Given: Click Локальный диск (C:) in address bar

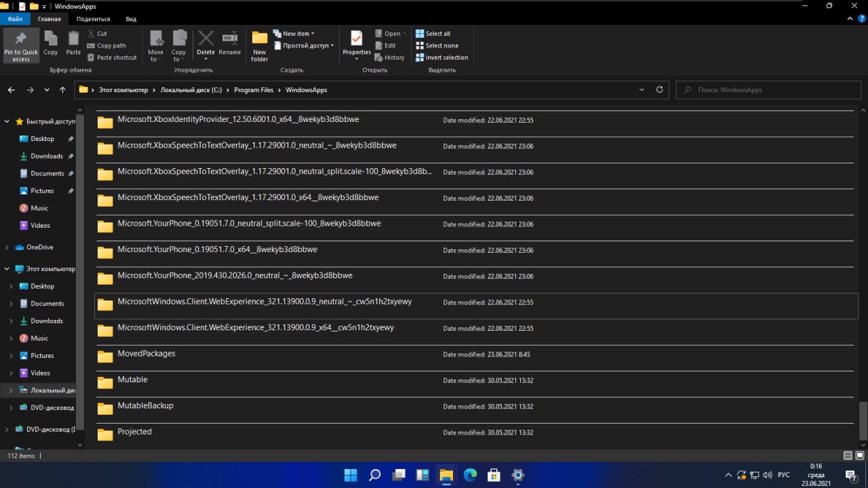Looking at the screenshot, I should pos(191,89).
